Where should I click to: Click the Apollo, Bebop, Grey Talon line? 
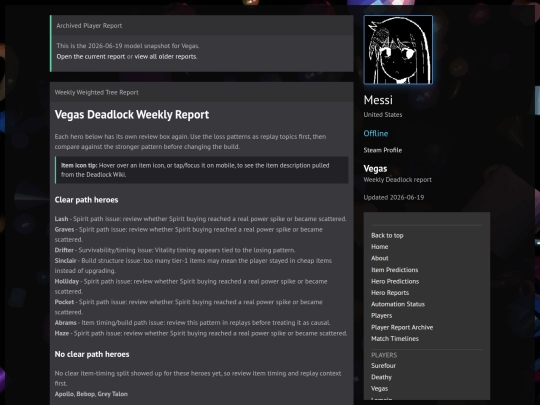[91, 394]
